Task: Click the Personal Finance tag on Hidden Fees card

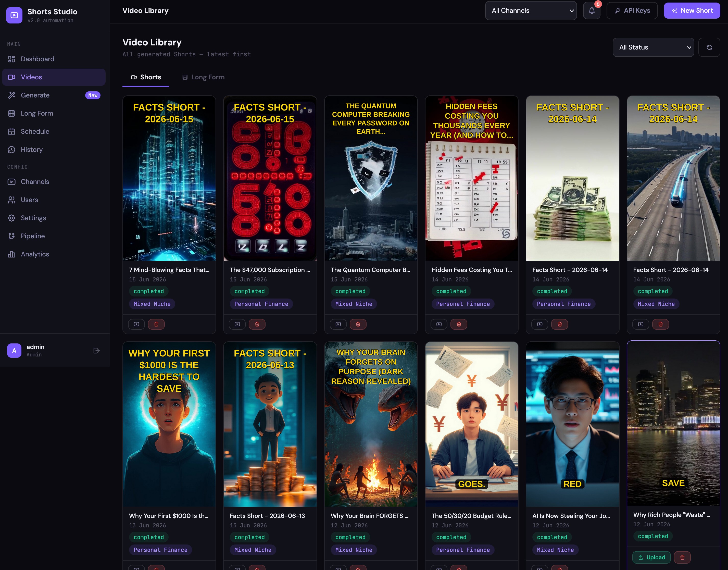Action: pyautogui.click(x=463, y=304)
